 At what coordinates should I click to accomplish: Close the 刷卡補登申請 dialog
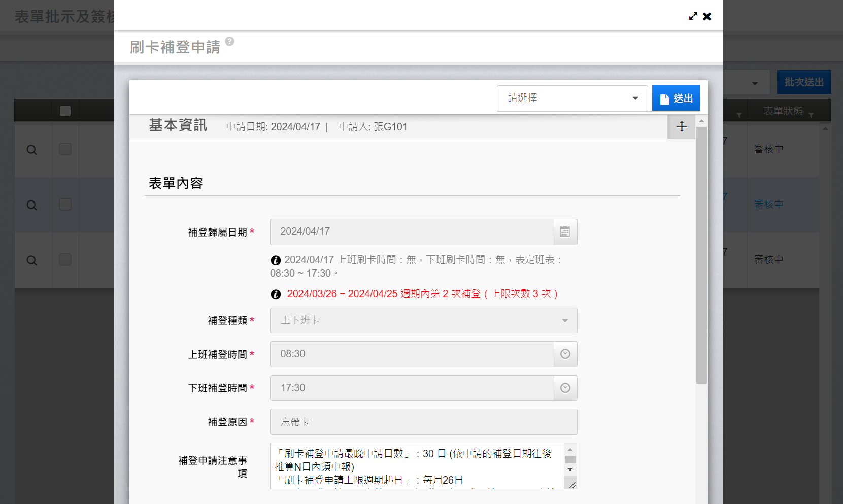point(707,16)
